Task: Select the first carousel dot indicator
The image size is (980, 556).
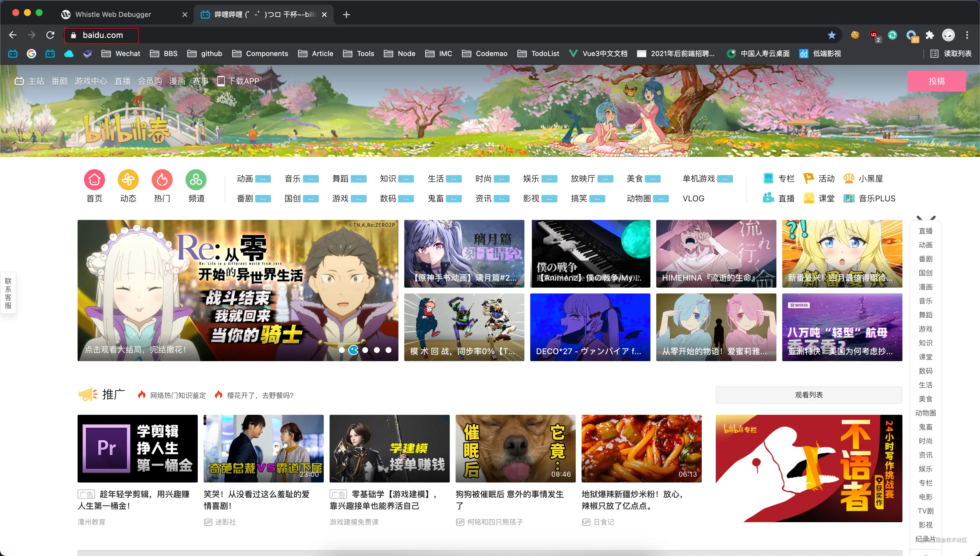Action: (342, 350)
